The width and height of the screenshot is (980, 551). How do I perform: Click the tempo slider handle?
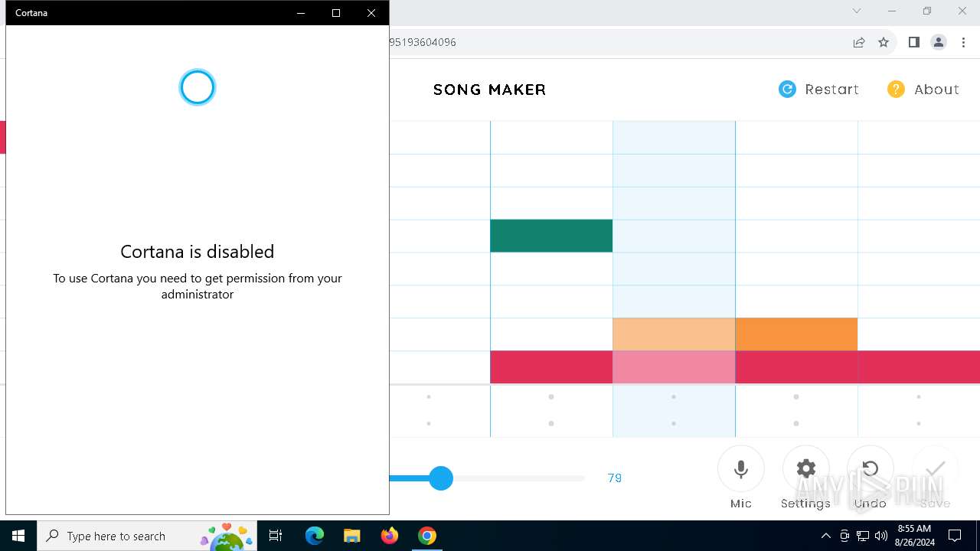point(441,478)
